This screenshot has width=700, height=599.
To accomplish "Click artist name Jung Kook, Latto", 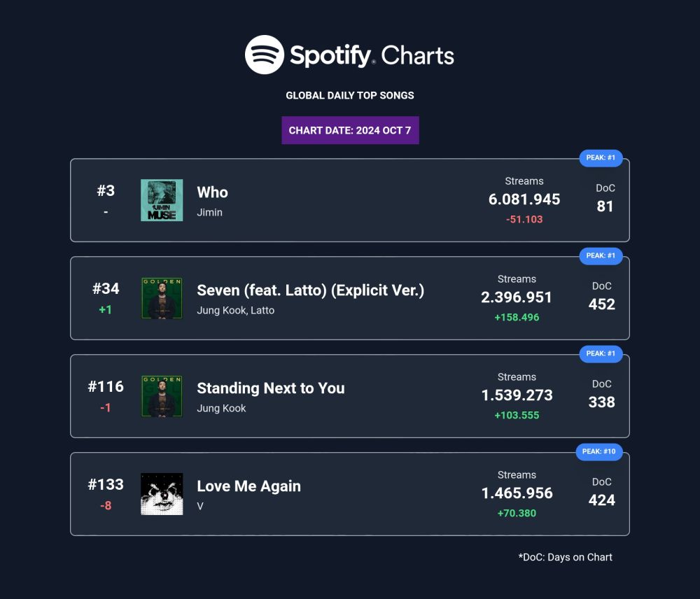I will pos(235,310).
